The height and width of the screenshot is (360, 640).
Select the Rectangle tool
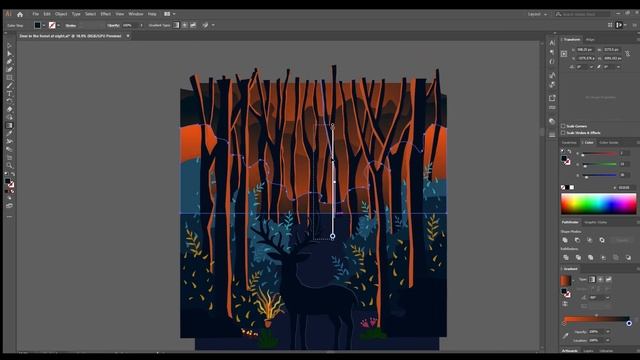pos(9,78)
